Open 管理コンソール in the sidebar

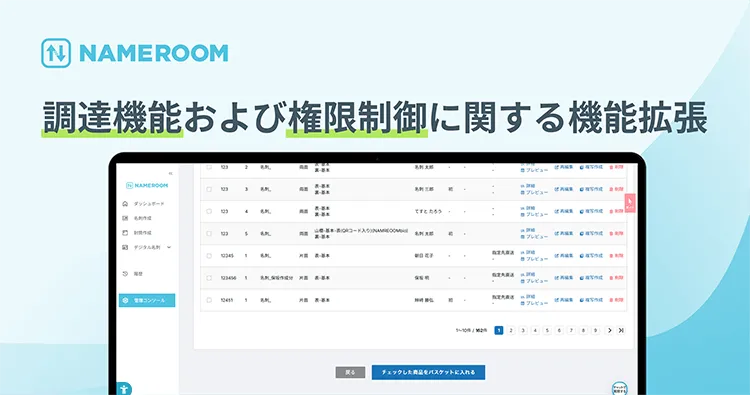[x=147, y=300]
